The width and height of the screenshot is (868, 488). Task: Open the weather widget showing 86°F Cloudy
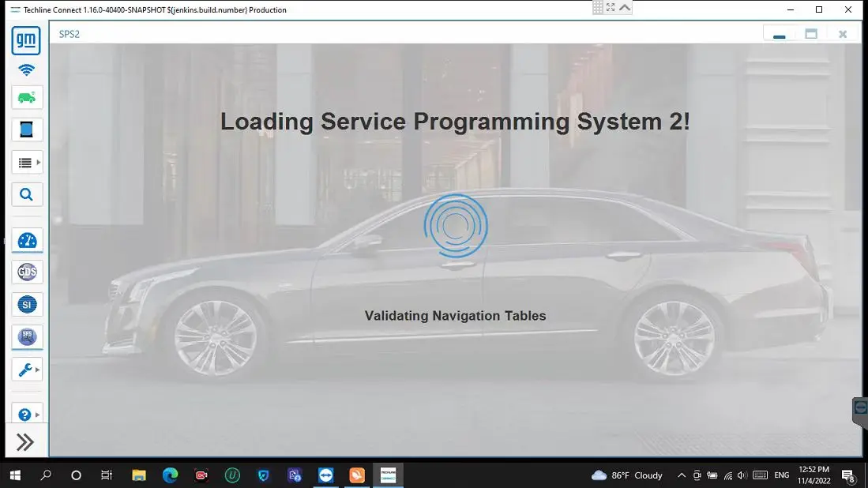pyautogui.click(x=626, y=475)
